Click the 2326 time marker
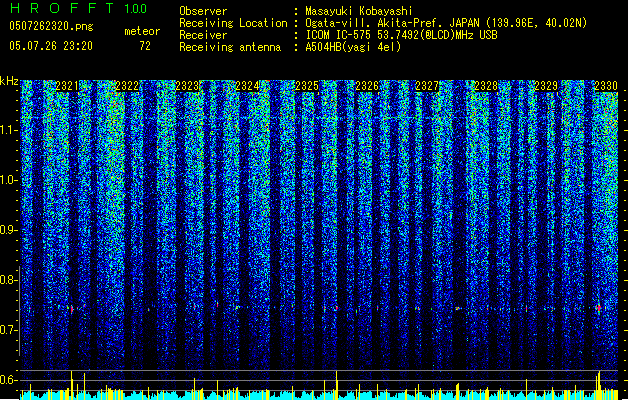 point(367,86)
